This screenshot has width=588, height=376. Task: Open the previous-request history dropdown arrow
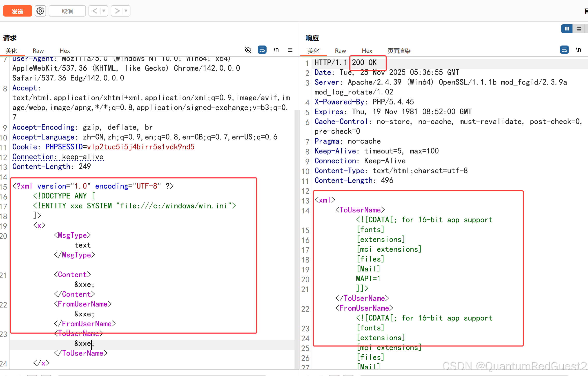pos(104,11)
